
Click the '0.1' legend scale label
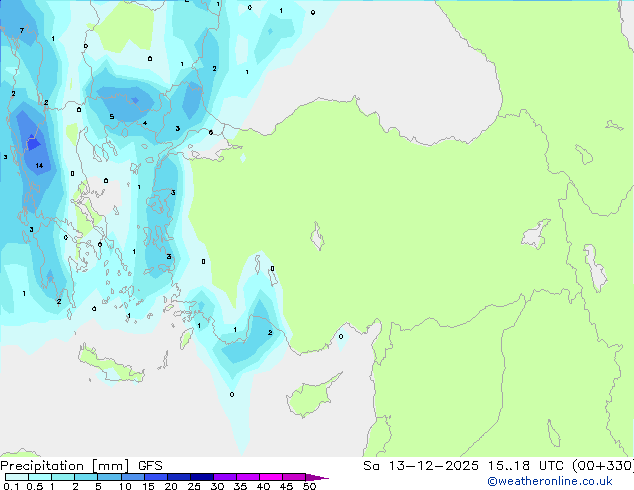(x=11, y=486)
